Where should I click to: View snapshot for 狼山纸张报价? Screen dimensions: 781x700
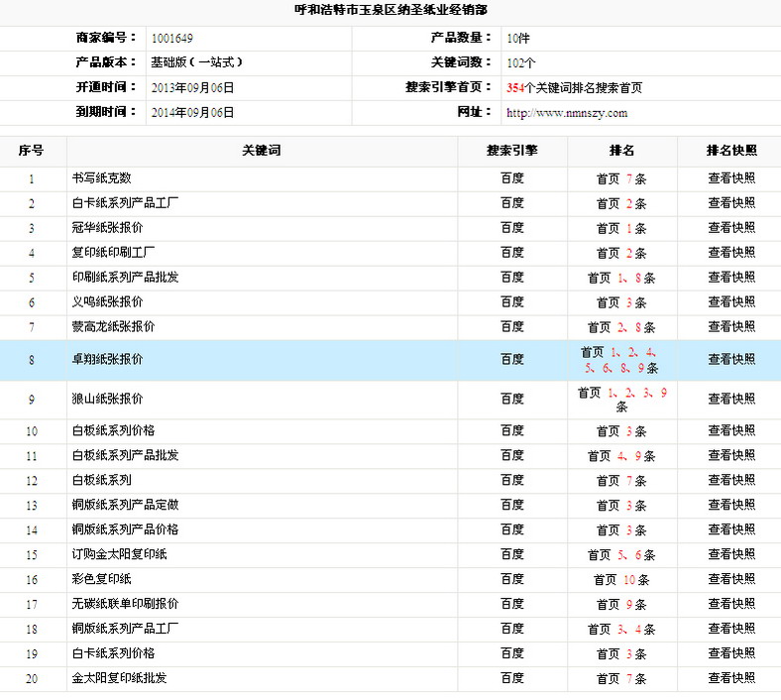click(731, 399)
